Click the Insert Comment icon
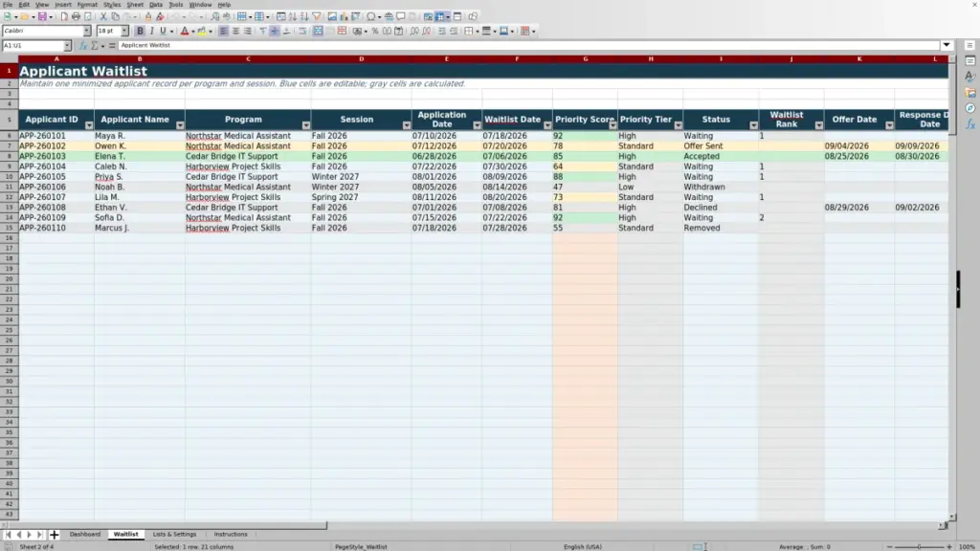Screen dimensions: 980x551 (401, 17)
